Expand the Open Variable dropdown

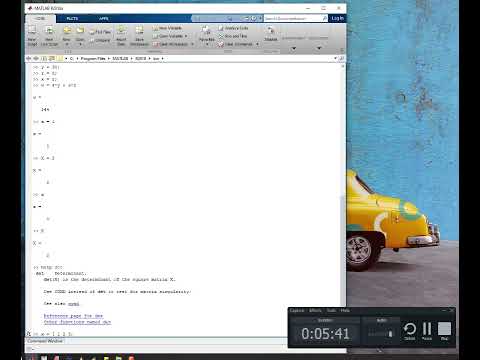[x=186, y=36]
